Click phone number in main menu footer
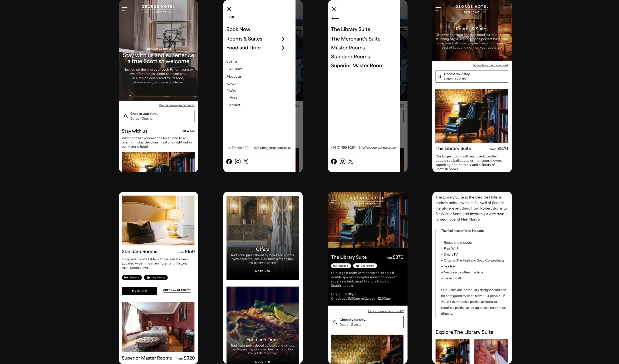619x364 pixels. (239, 148)
